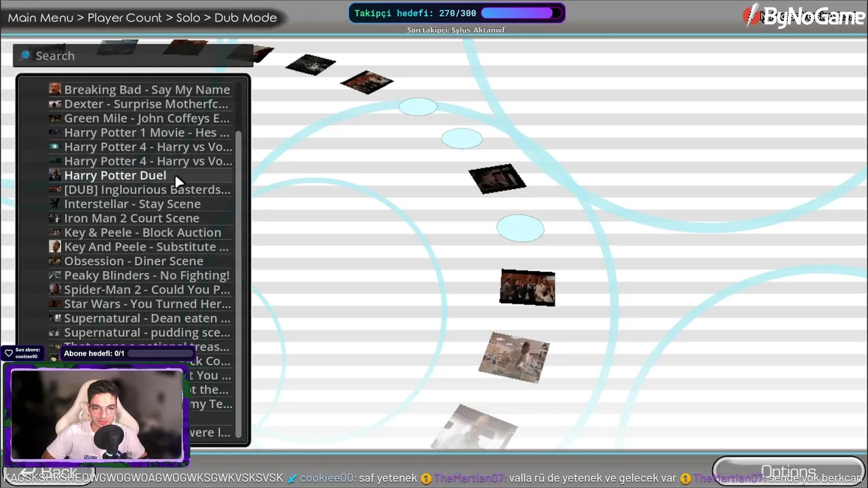Focus the Search input field
This screenshot has width=868, height=488.
pos(133,56)
